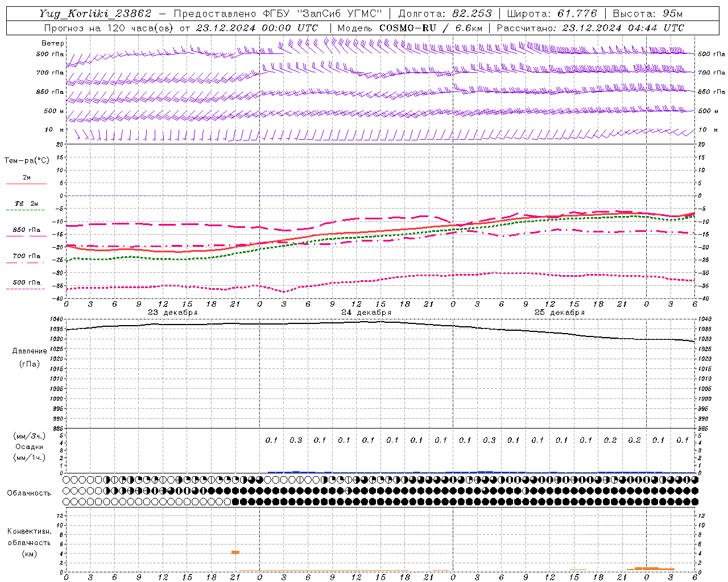The height and width of the screenshot is (582, 728).
Task: Click the (гПа) pressure unit label
Action: [x=30, y=364]
